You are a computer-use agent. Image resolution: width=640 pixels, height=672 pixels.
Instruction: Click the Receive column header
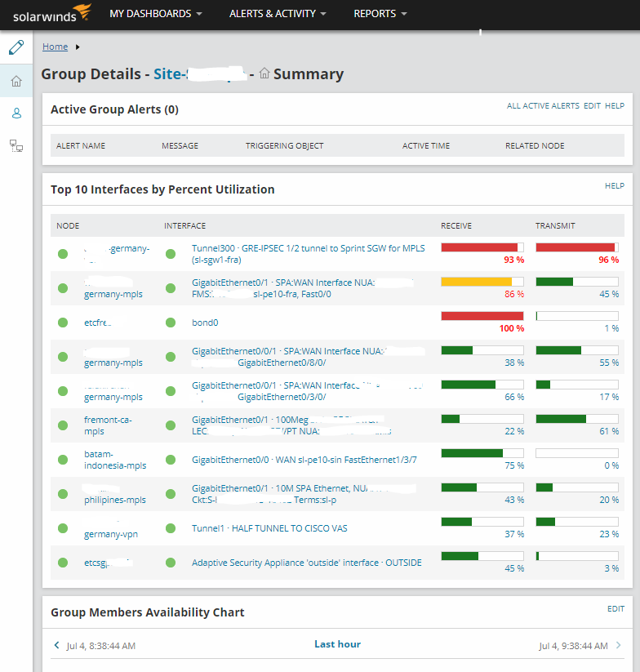[x=456, y=226]
